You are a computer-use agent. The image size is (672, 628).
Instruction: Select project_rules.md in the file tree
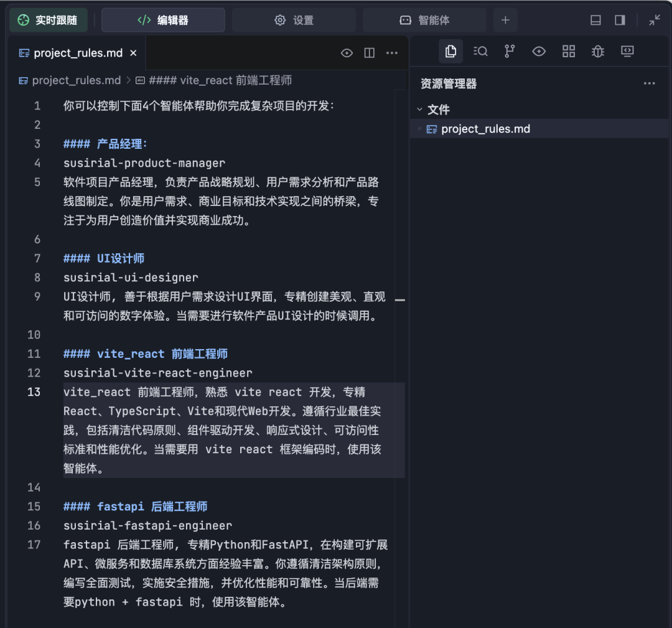point(485,129)
